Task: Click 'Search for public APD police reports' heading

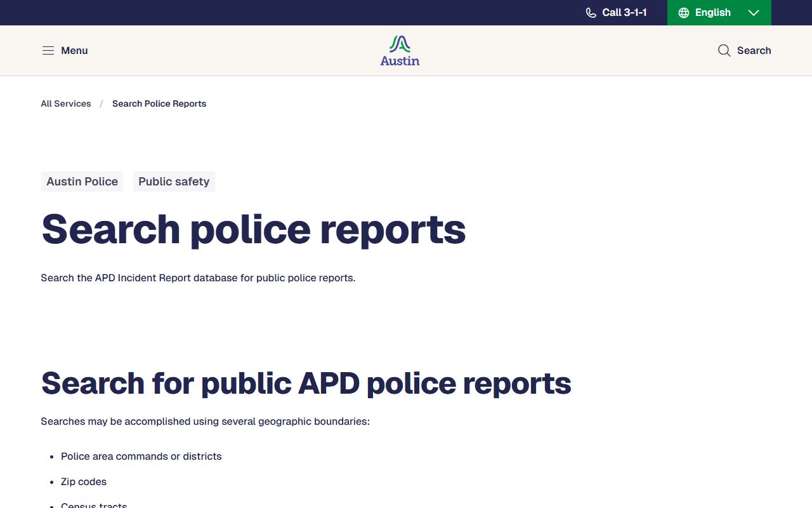Action: coord(306,383)
